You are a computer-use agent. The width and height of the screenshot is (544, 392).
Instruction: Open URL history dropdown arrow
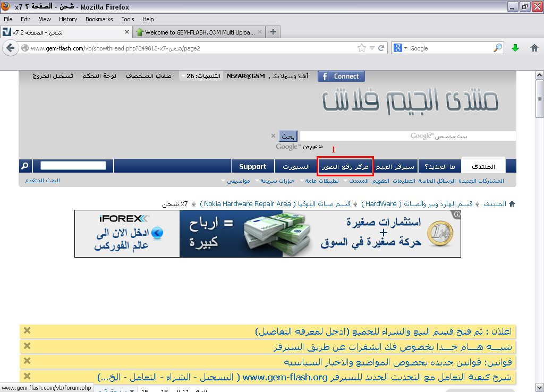pyautogui.click(x=372, y=48)
